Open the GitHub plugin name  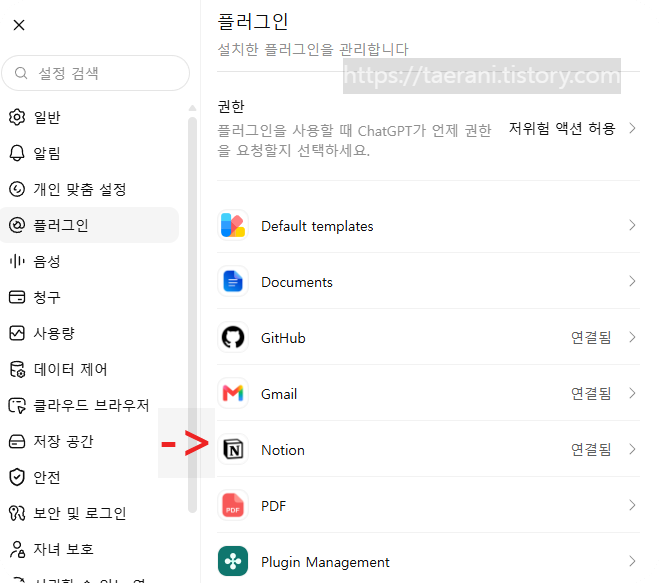coord(283,338)
